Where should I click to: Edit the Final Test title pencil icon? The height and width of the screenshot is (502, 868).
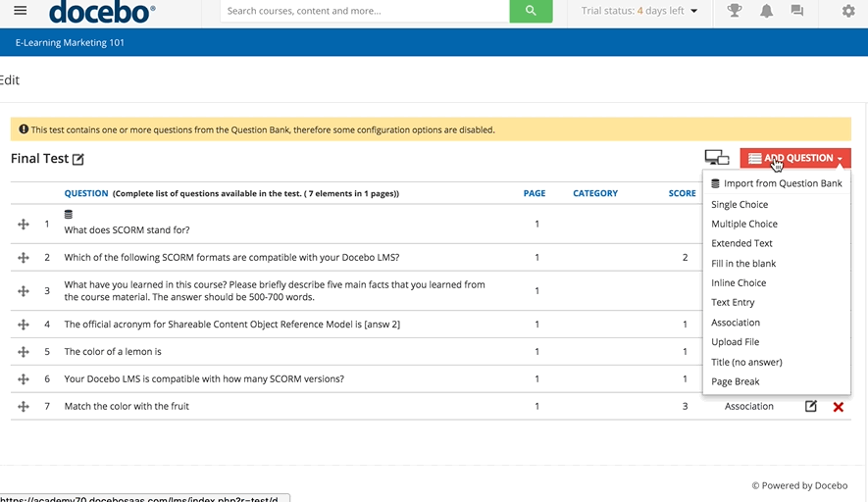(78, 160)
